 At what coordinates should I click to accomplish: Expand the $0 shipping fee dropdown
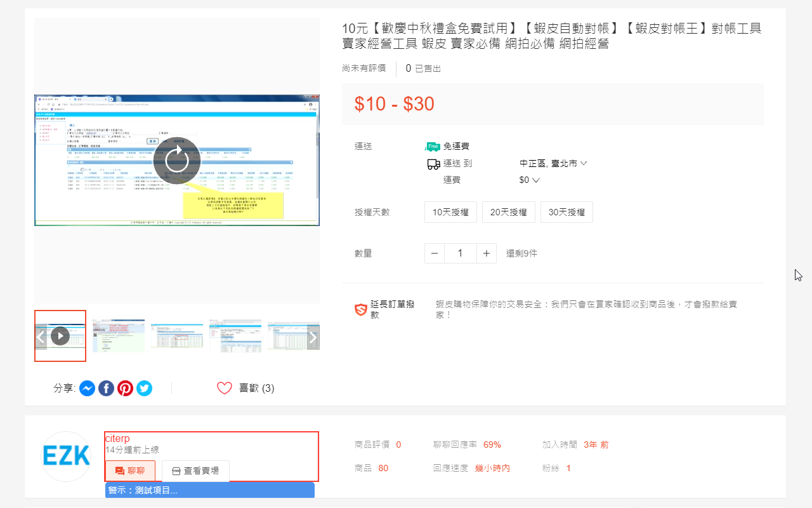point(529,180)
